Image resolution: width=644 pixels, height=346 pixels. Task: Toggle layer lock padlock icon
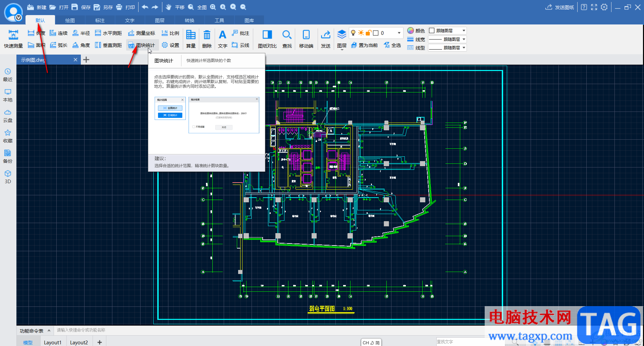click(368, 33)
